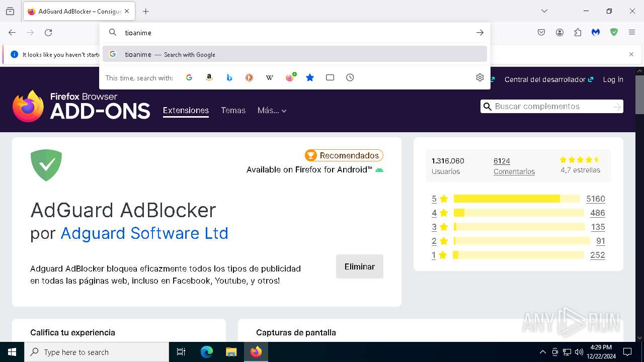The width and height of the screenshot is (644, 362).
Task: Click Central del desarrollador link
Action: click(549, 79)
